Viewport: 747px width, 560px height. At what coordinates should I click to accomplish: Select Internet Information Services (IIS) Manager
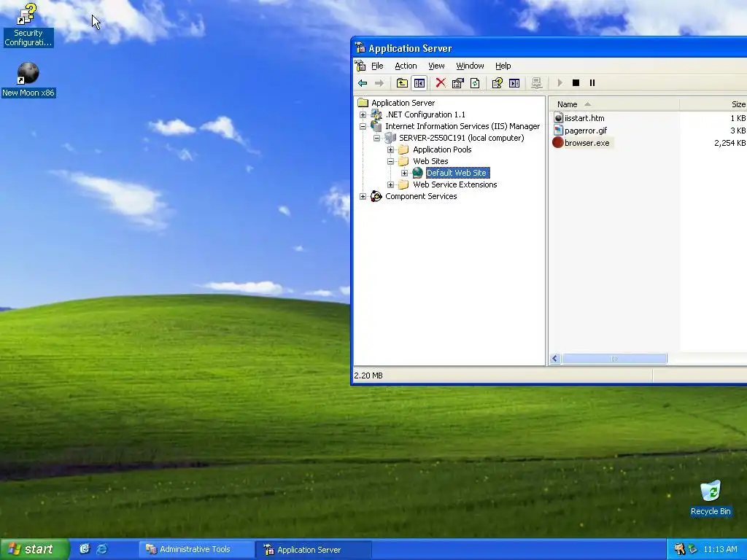(462, 126)
